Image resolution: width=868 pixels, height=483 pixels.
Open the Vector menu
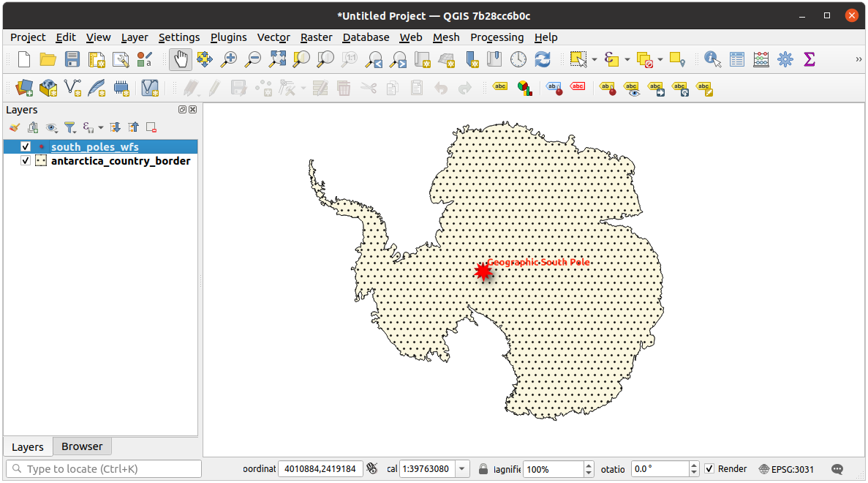tap(273, 37)
